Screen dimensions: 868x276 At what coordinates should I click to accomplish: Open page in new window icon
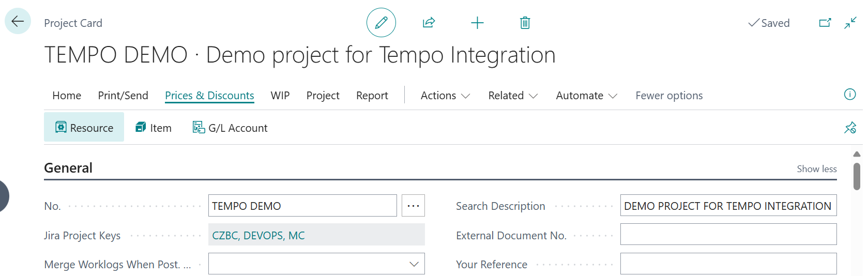[825, 23]
